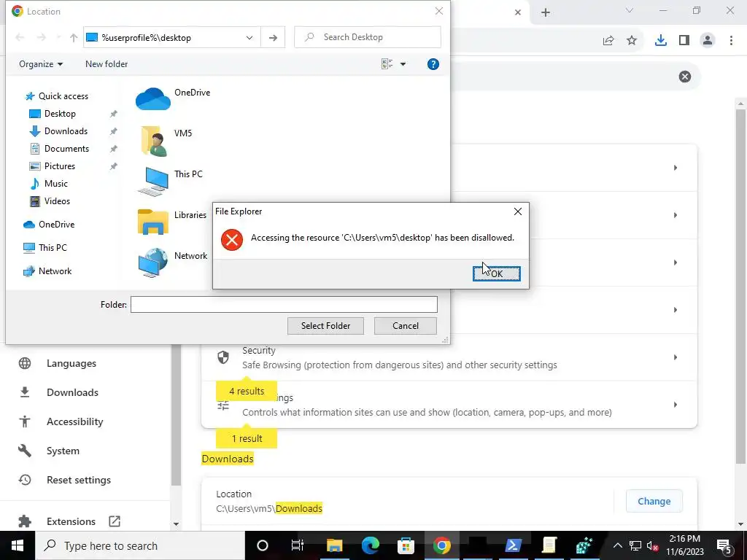Expand the address bar history dropdown
The height and width of the screenshot is (560, 747).
click(249, 38)
